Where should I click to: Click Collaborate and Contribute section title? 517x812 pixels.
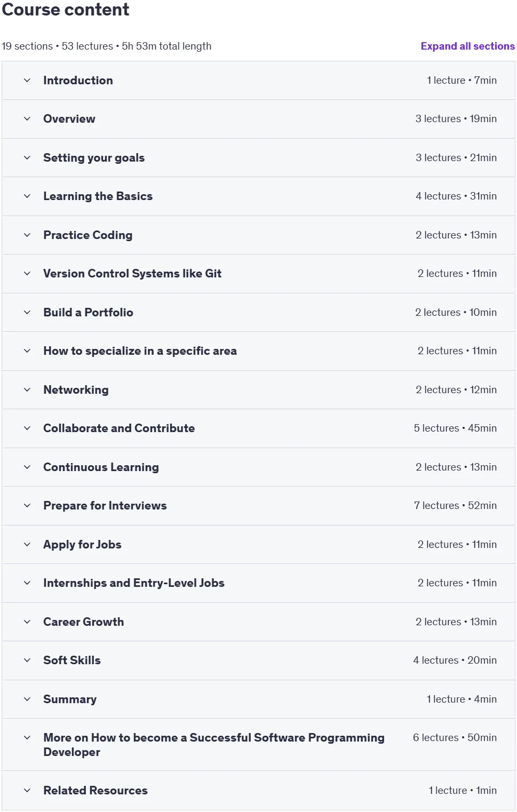tap(119, 428)
